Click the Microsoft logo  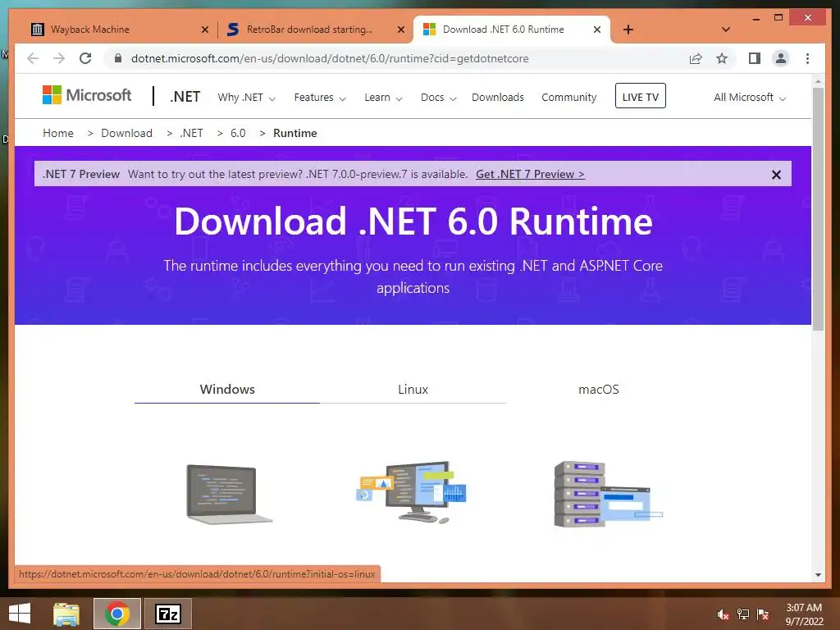87,95
